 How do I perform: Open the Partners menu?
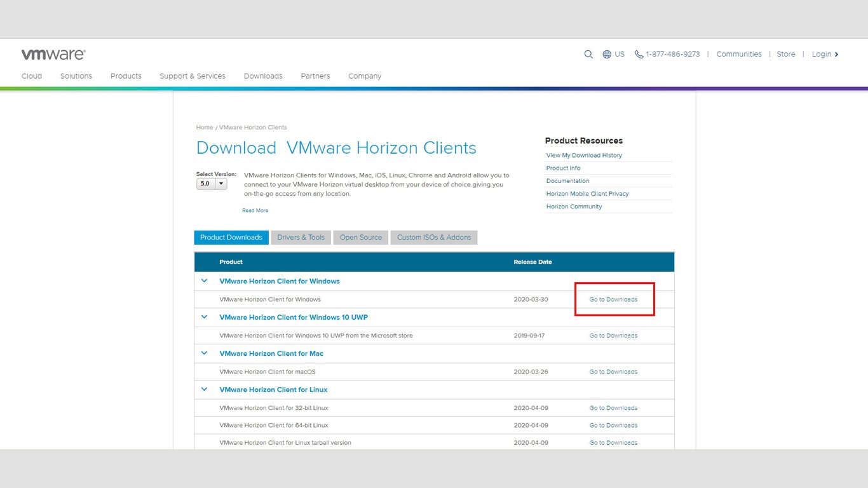[x=315, y=76]
